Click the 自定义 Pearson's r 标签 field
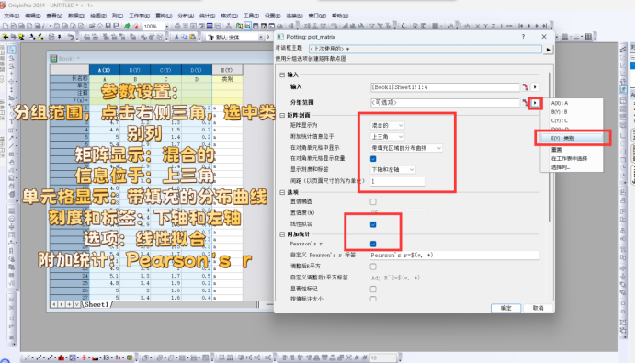 tap(455, 256)
